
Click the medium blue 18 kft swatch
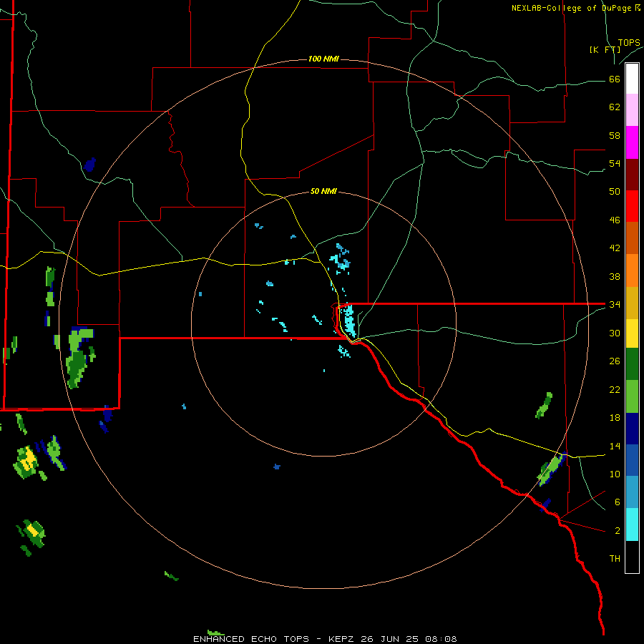pyautogui.click(x=632, y=460)
